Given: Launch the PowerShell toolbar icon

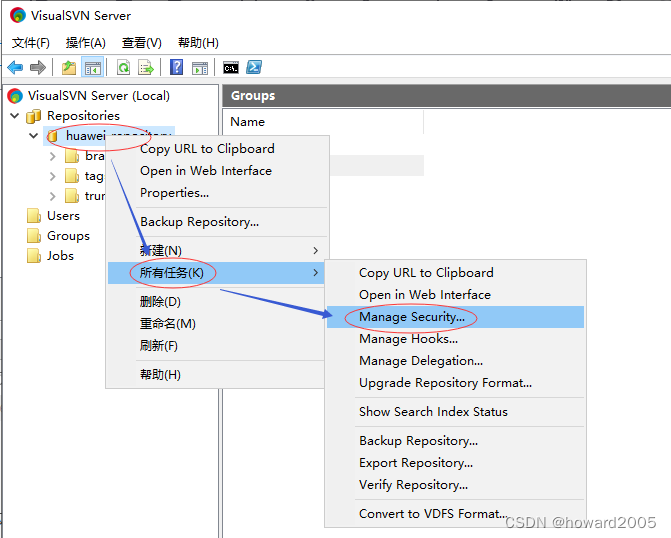Looking at the screenshot, I should point(254,67).
